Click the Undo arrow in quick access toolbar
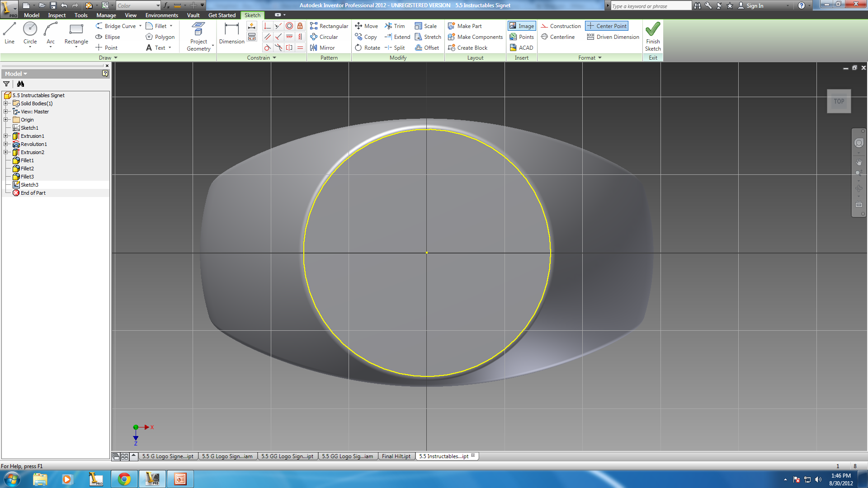 64,5
